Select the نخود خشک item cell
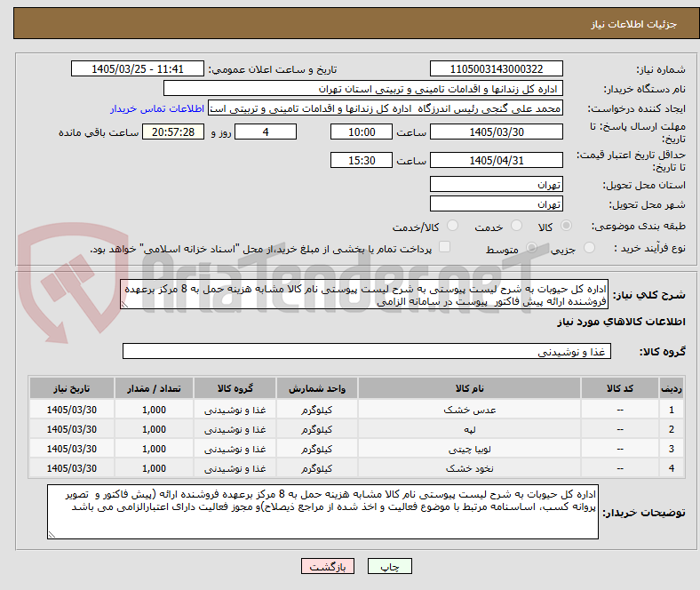700x590 pixels. (x=469, y=468)
